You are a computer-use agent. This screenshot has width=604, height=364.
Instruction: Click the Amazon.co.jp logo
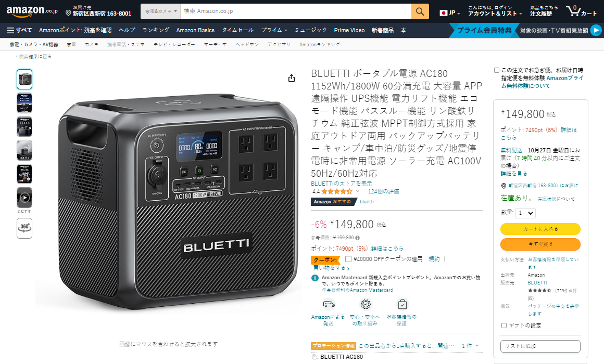pos(32,11)
